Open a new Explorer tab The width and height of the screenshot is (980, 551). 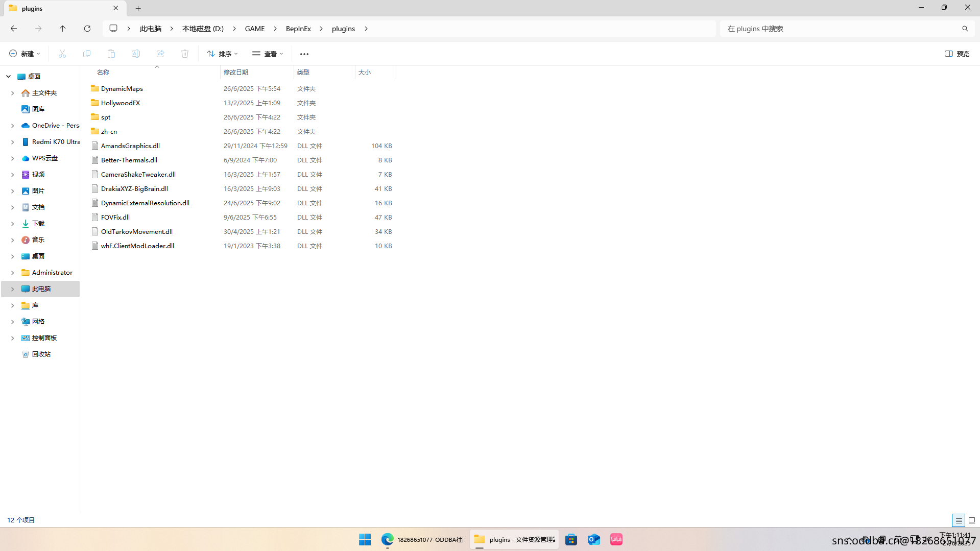[x=138, y=8]
